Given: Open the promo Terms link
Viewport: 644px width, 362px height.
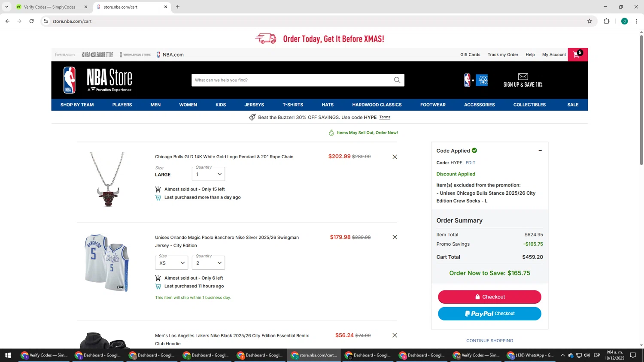Looking at the screenshot, I should (x=385, y=117).
